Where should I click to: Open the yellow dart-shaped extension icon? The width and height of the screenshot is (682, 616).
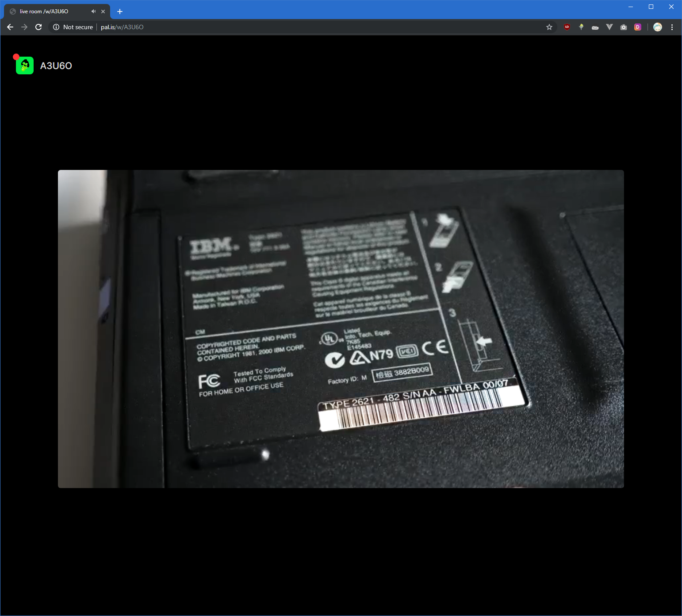click(581, 27)
